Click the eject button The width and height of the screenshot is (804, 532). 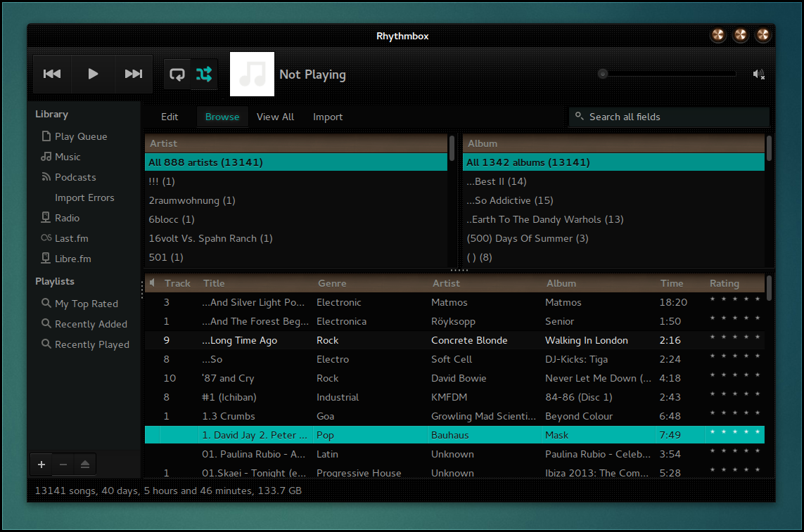coord(85,465)
